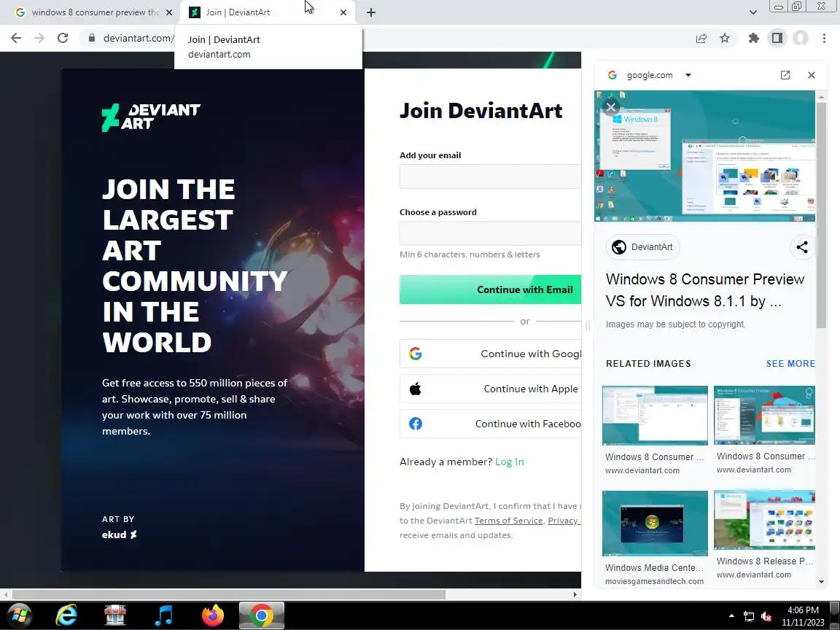This screenshot has width=840, height=630.
Task: Click the side panel resize handle
Action: 588,325
